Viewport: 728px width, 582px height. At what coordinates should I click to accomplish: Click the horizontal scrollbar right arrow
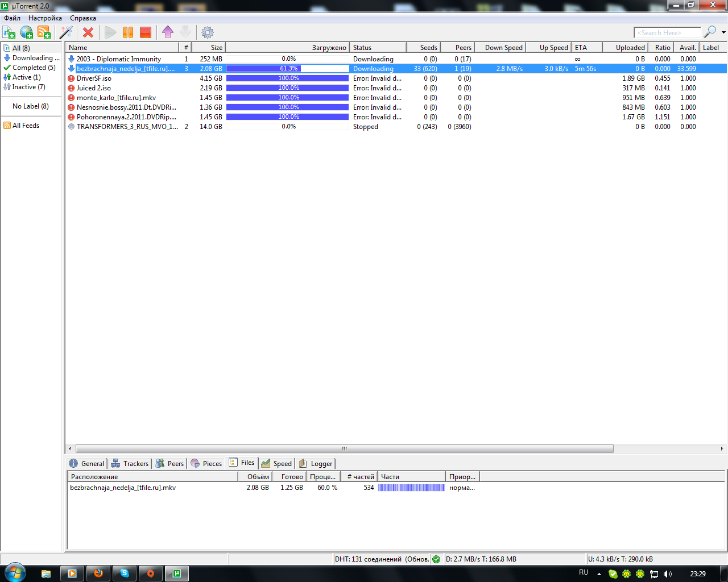coord(722,448)
